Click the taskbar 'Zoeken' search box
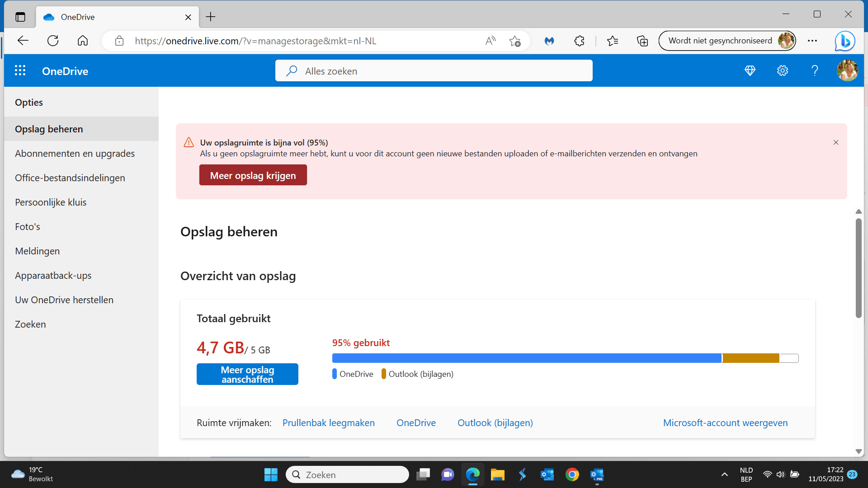Viewport: 868px width, 488px height. point(347,474)
